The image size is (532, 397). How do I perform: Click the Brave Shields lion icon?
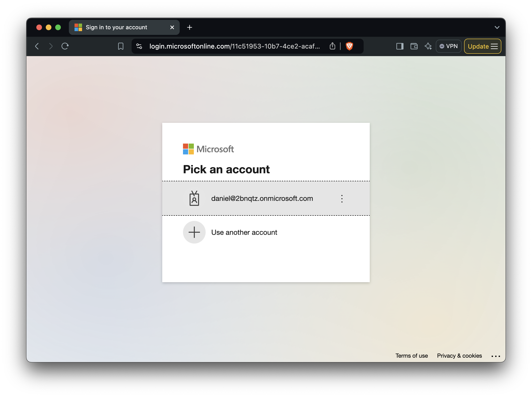(349, 46)
